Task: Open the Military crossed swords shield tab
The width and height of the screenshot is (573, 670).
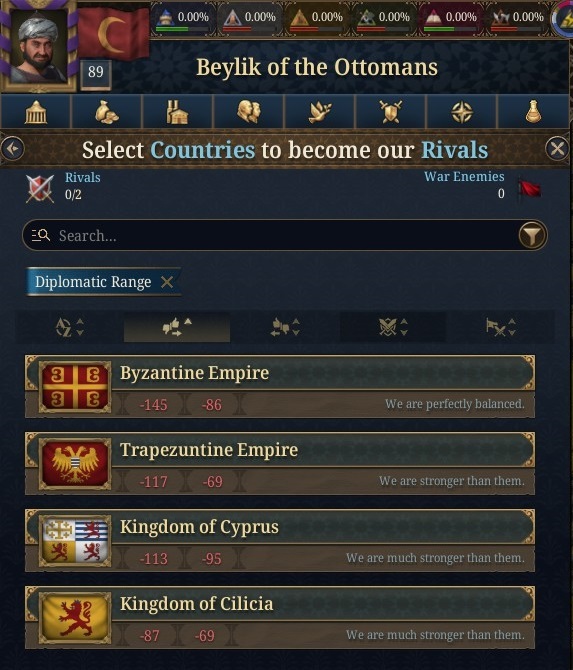Action: pos(391,112)
